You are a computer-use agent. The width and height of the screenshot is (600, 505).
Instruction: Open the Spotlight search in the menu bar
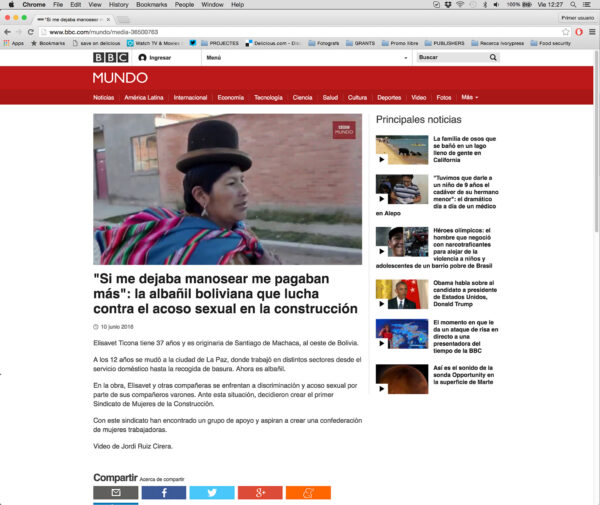pos(575,5)
